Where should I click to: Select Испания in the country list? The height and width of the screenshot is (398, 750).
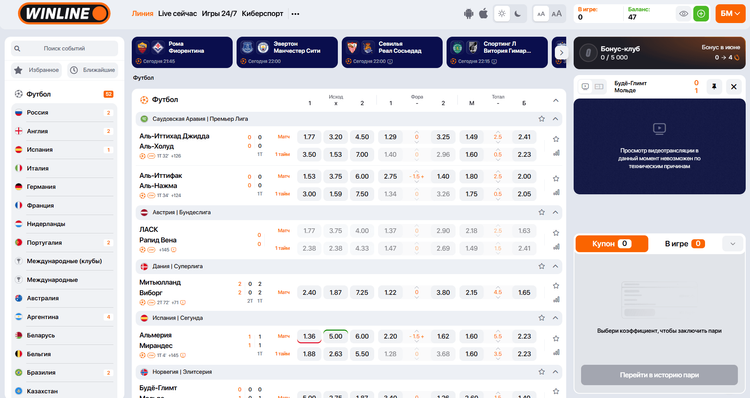tap(64, 150)
